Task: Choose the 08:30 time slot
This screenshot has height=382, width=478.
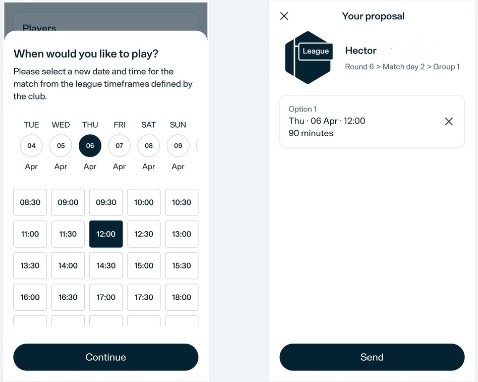Action: pyautogui.click(x=30, y=202)
